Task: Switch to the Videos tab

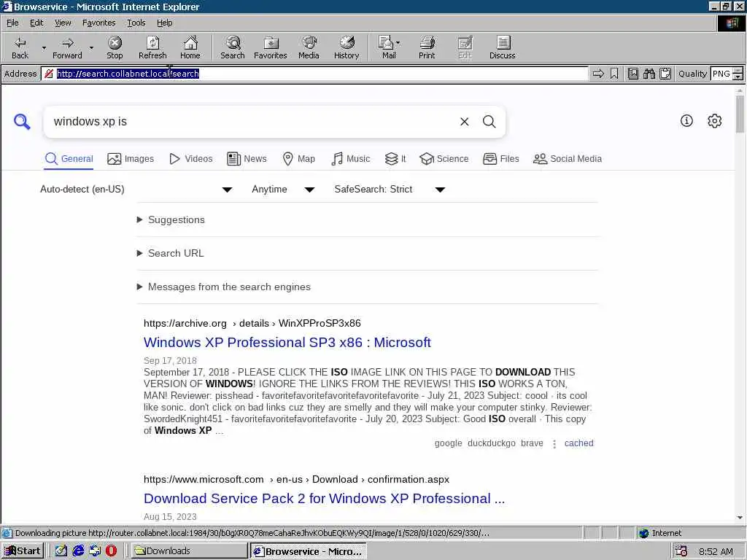Action: 191,158
